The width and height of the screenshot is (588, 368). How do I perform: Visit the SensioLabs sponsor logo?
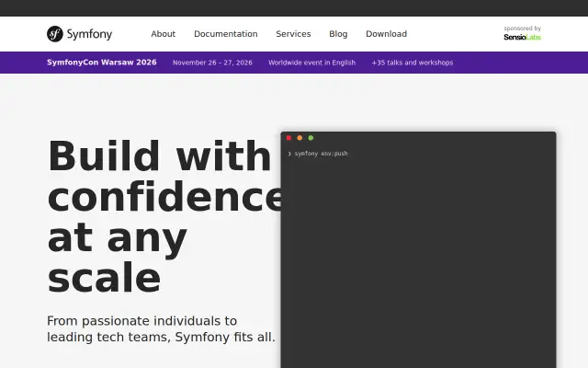pyautogui.click(x=523, y=37)
